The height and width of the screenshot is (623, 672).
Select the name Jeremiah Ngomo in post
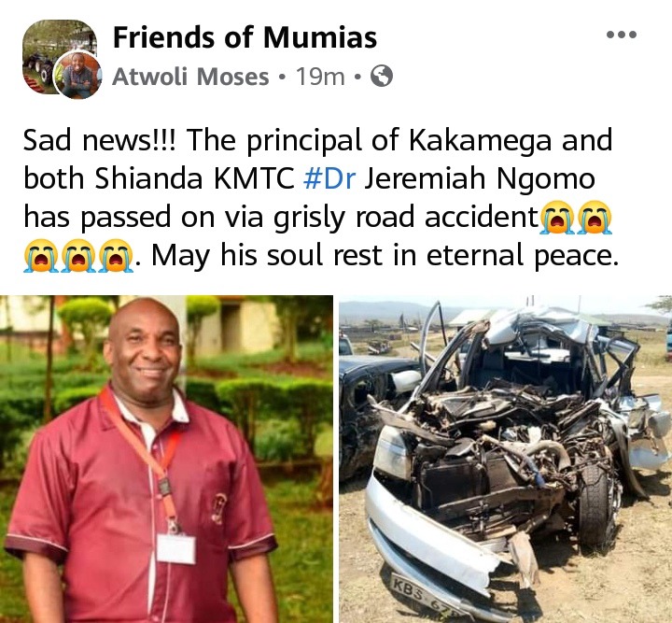pyautogui.click(x=480, y=178)
